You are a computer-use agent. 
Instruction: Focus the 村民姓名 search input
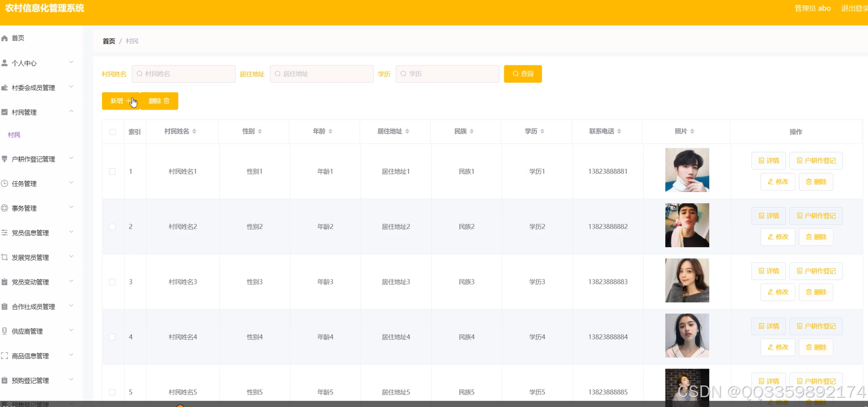click(184, 74)
